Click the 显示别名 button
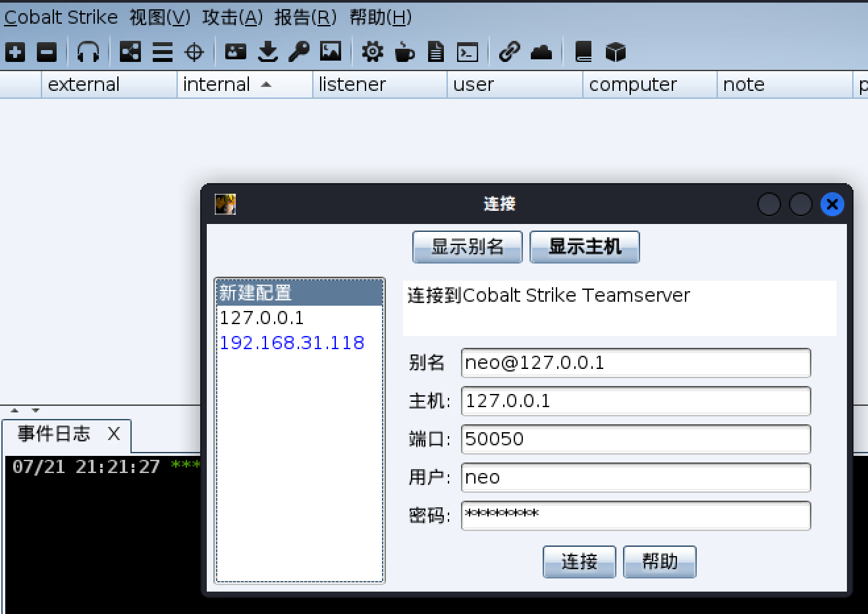This screenshot has width=868, height=614. (468, 247)
